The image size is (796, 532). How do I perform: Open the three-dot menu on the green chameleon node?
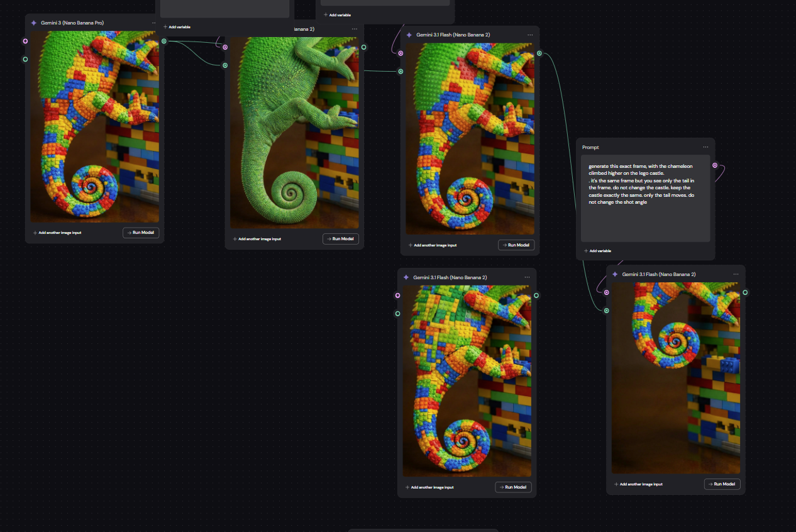[355, 29]
